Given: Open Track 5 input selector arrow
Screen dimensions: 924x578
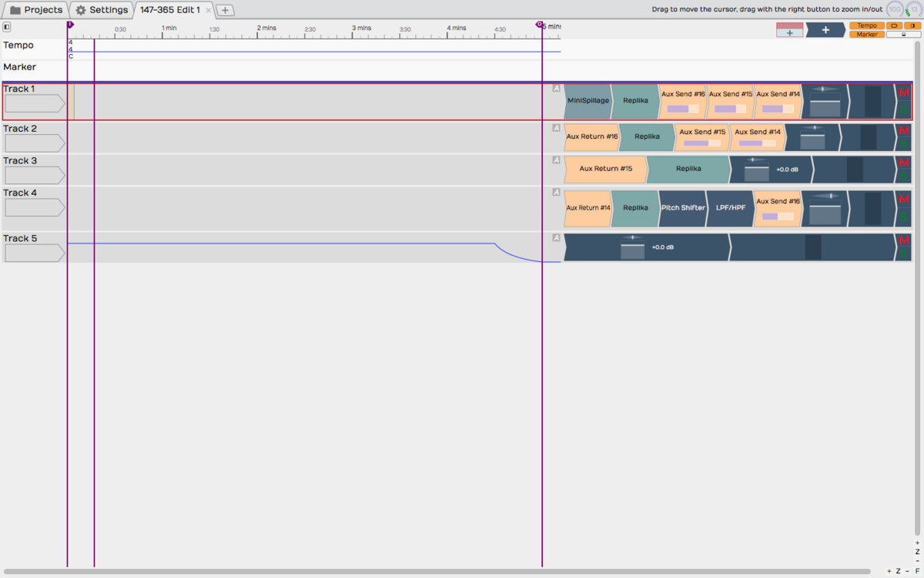Looking at the screenshot, I should (x=35, y=254).
